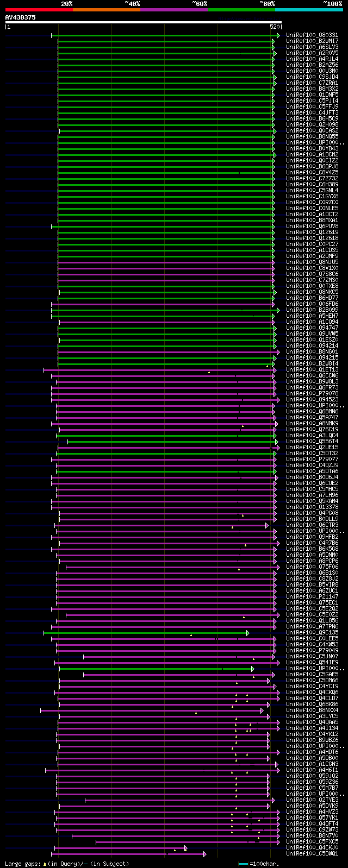348x868 pixels.
Task: Select hit label UniRef100_C5DT32
Action: pos(312,454)
